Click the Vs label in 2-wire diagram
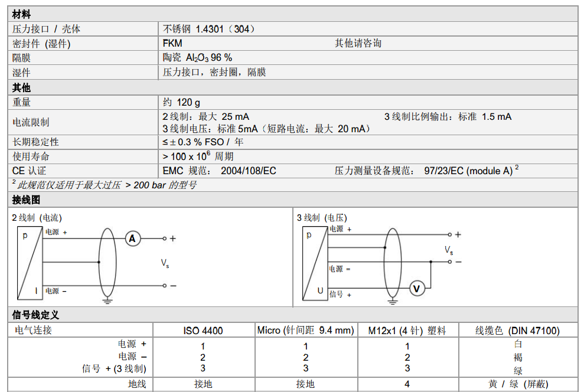 pyautogui.click(x=165, y=263)
